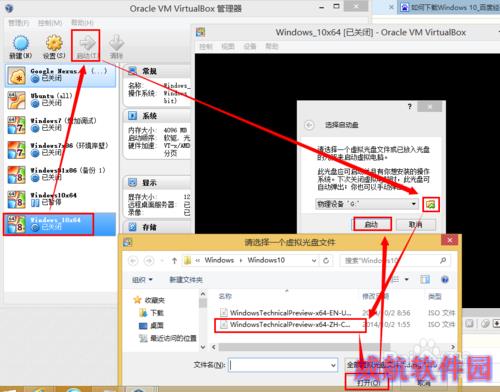Open 最近访问的位置 recent places
The height and width of the screenshot is (392, 500).
coord(168,338)
